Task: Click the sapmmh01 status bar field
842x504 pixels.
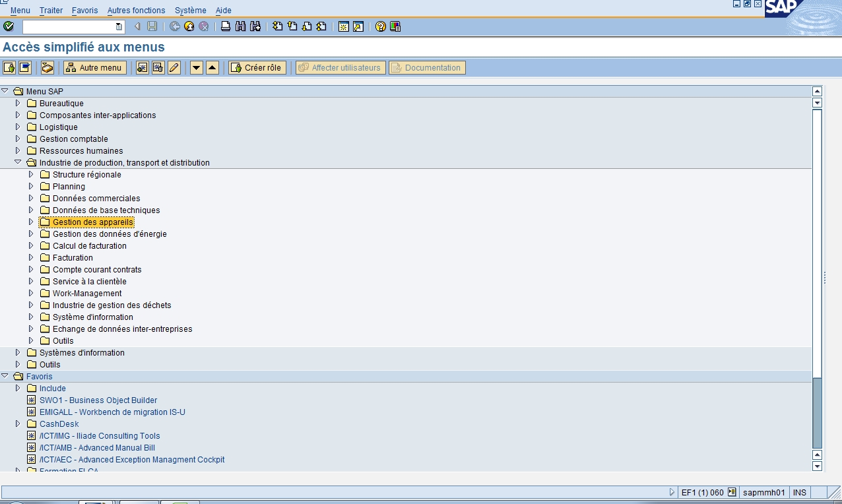Action: [763, 492]
